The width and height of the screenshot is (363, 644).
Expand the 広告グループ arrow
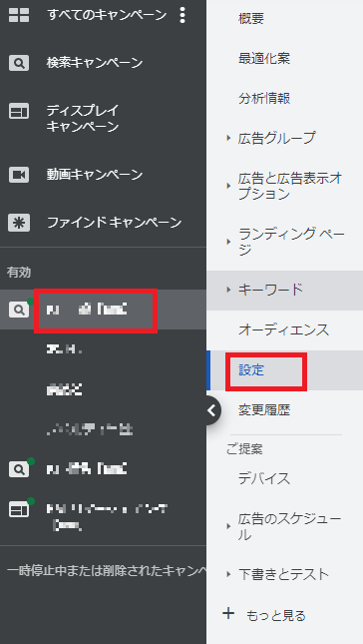pos(229,138)
